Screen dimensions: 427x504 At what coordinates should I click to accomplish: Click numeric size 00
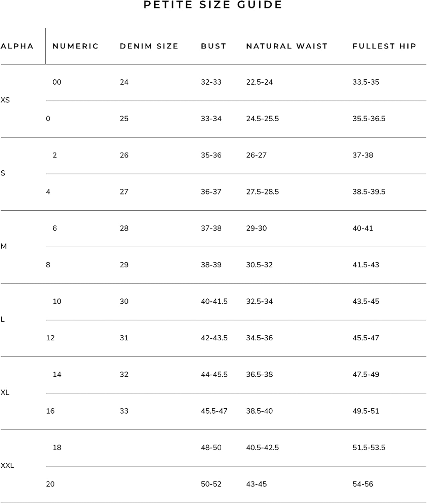click(x=57, y=82)
